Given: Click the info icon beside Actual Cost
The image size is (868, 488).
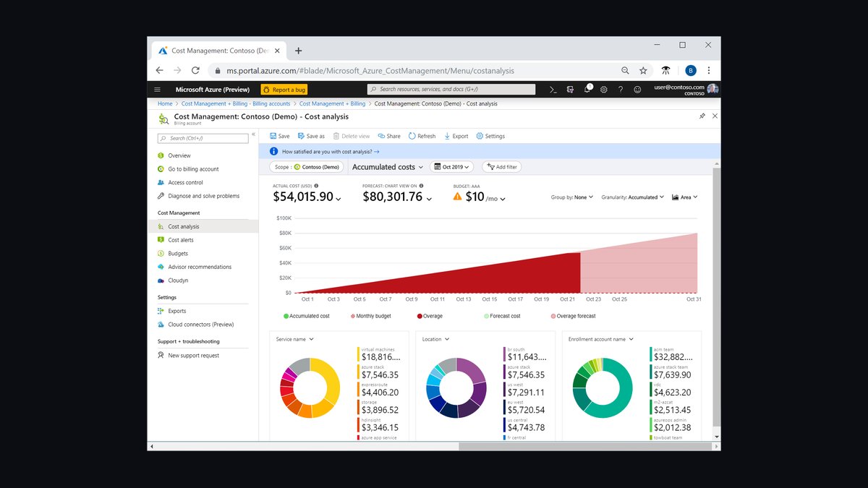Looking at the screenshot, I should pos(317,186).
